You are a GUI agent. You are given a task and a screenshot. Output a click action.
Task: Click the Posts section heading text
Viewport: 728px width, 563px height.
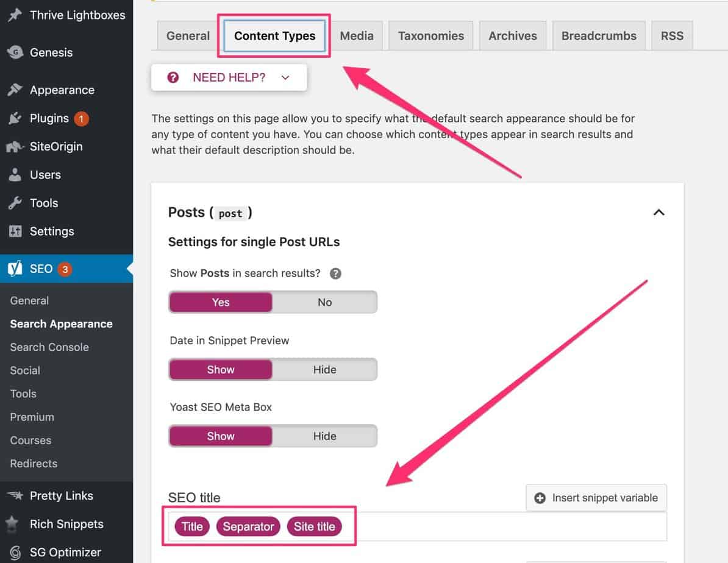[x=210, y=213]
